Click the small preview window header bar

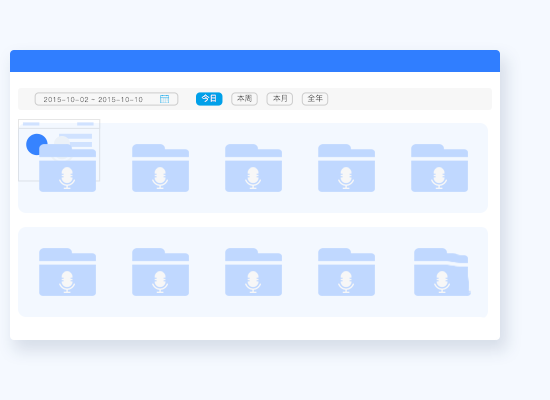(x=59, y=124)
